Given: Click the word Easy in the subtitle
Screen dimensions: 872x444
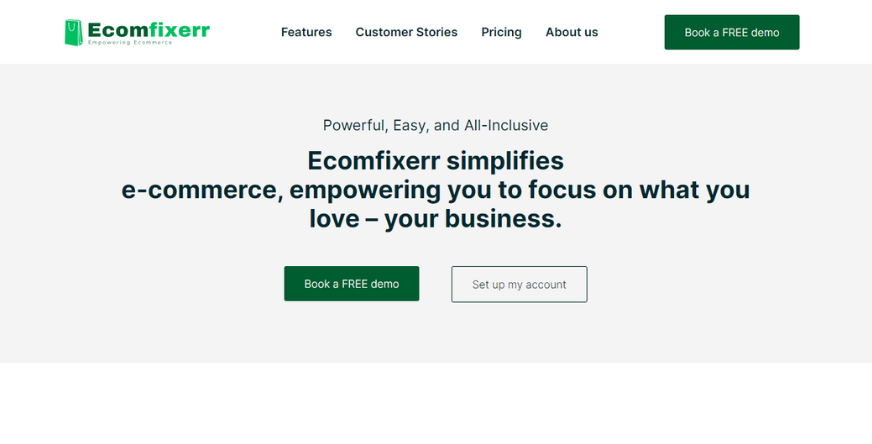Looking at the screenshot, I should click(x=410, y=126).
